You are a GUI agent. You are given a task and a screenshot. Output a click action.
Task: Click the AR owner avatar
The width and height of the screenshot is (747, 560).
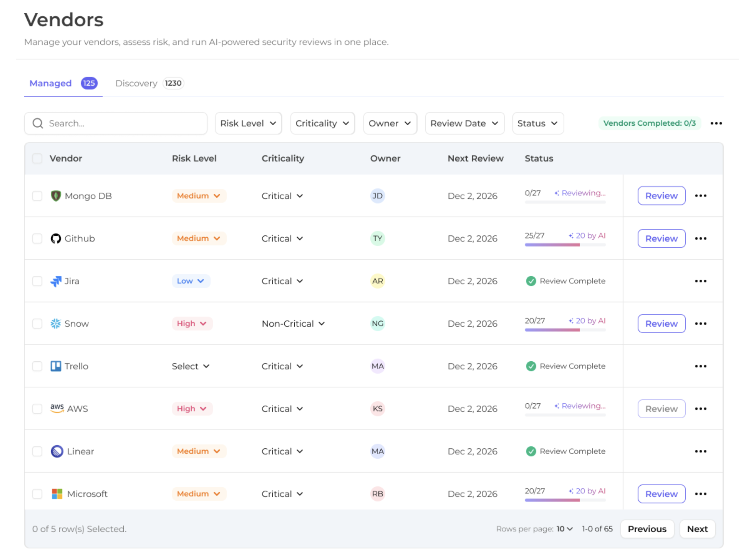click(377, 281)
